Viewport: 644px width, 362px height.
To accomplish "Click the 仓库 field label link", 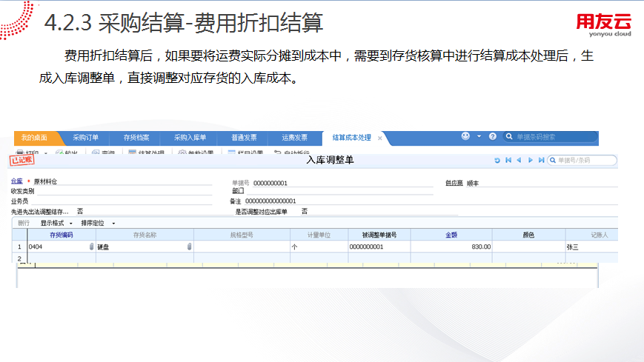I will pyautogui.click(x=17, y=181).
